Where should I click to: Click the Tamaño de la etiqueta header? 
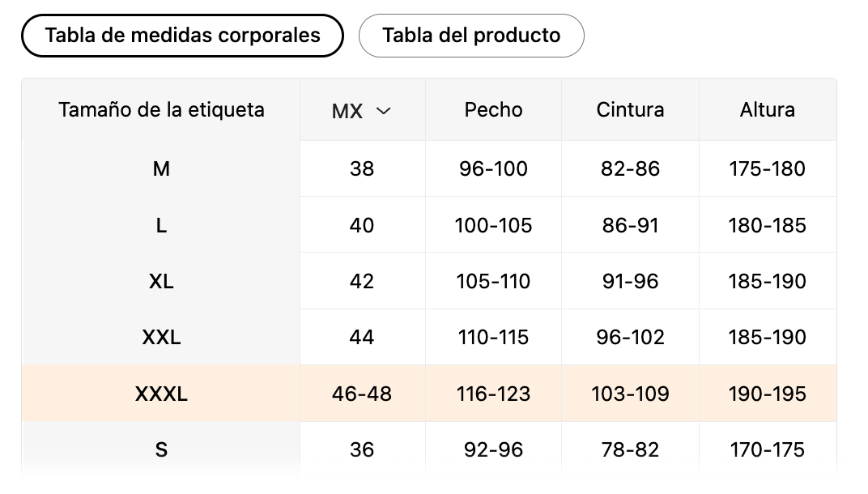tap(161, 110)
